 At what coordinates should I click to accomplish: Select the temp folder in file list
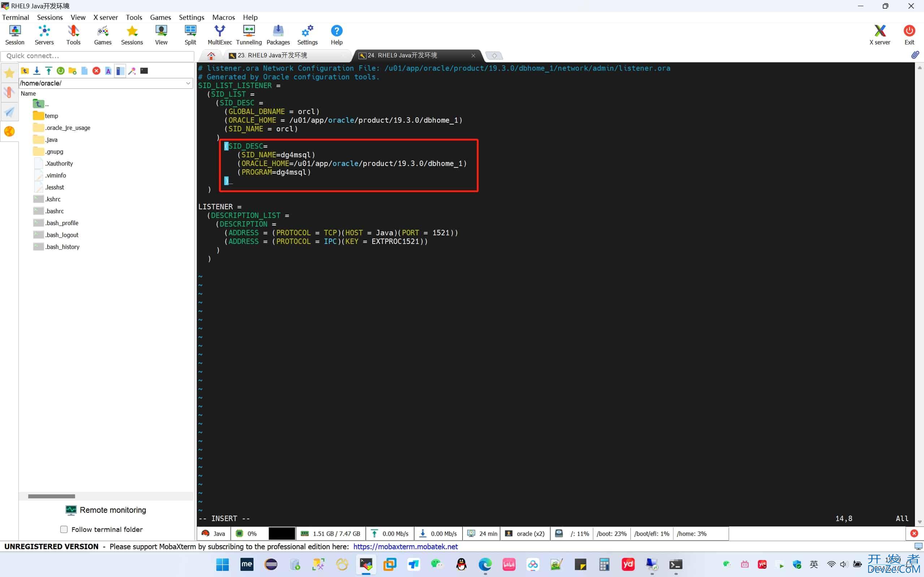(x=46, y=115)
